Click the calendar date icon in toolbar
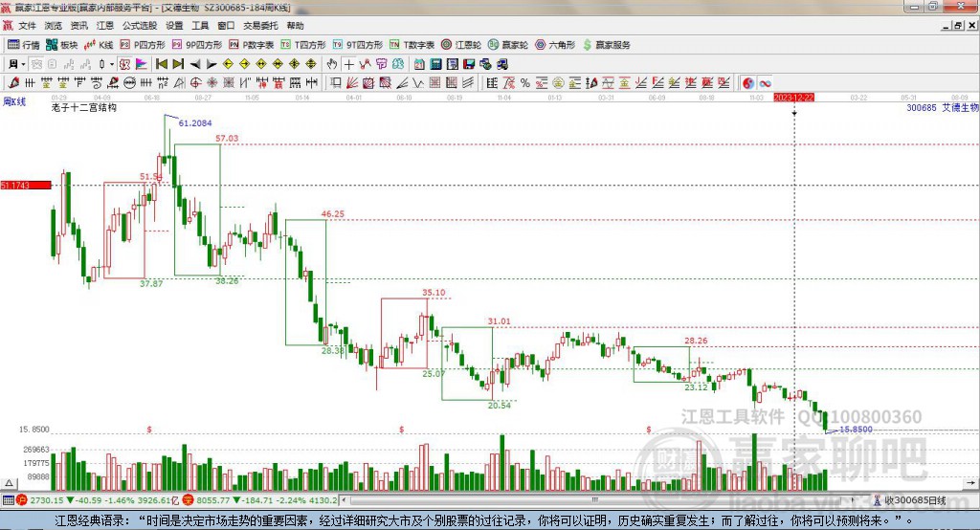This screenshot has width=980, height=530. coord(419,64)
